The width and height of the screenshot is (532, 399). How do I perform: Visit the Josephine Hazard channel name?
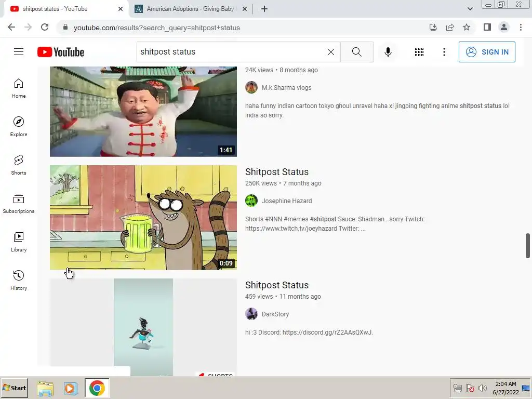click(x=287, y=201)
